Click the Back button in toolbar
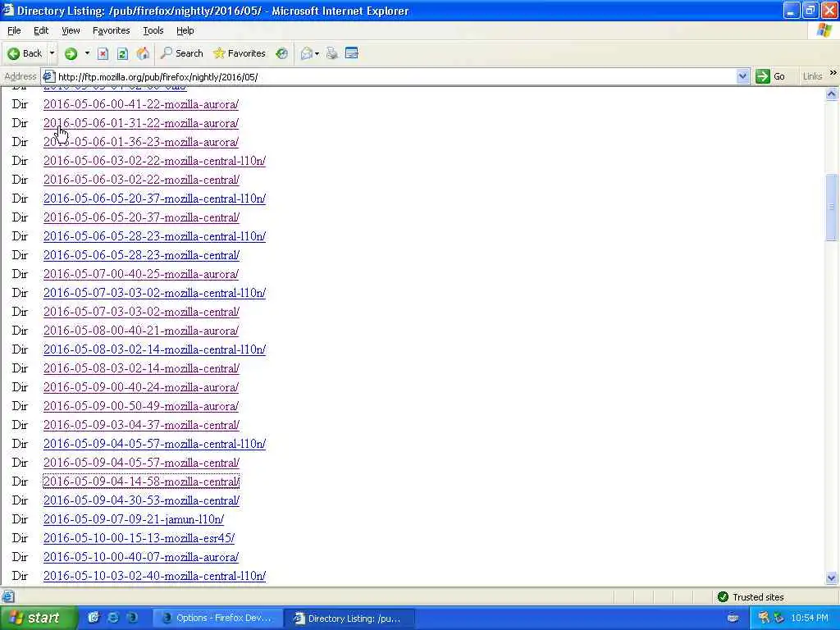Screen dimensions: 840x630 click(25, 53)
